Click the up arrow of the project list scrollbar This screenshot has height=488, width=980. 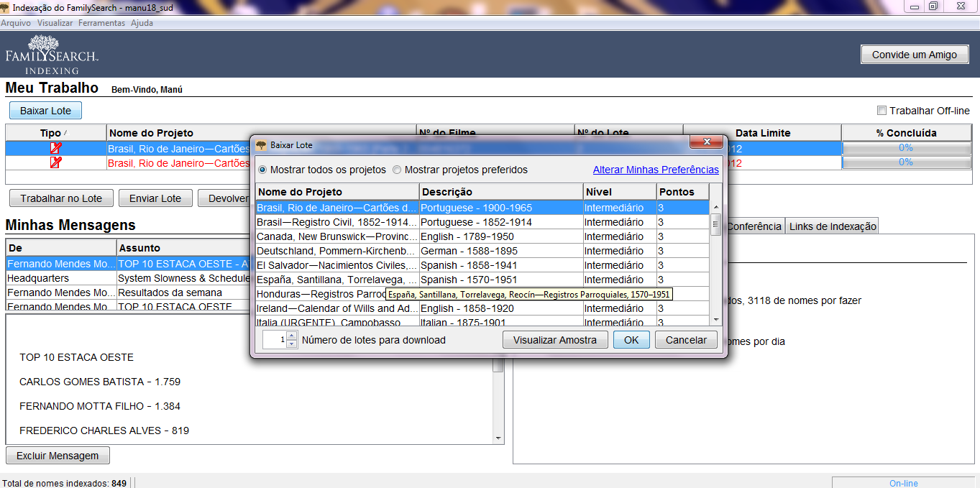pos(715,206)
